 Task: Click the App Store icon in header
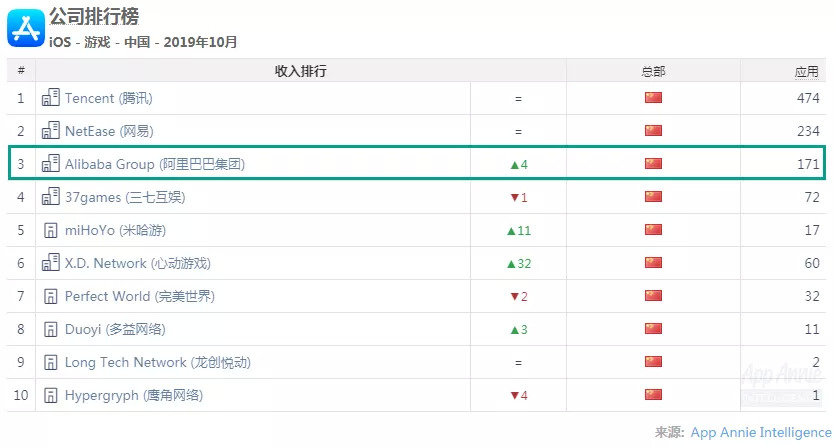26,27
